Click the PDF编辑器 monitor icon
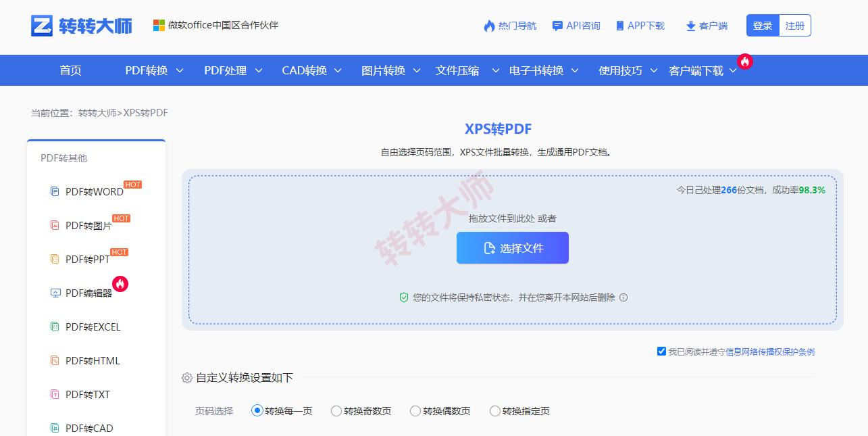Image resolution: width=868 pixels, height=436 pixels. [x=55, y=293]
